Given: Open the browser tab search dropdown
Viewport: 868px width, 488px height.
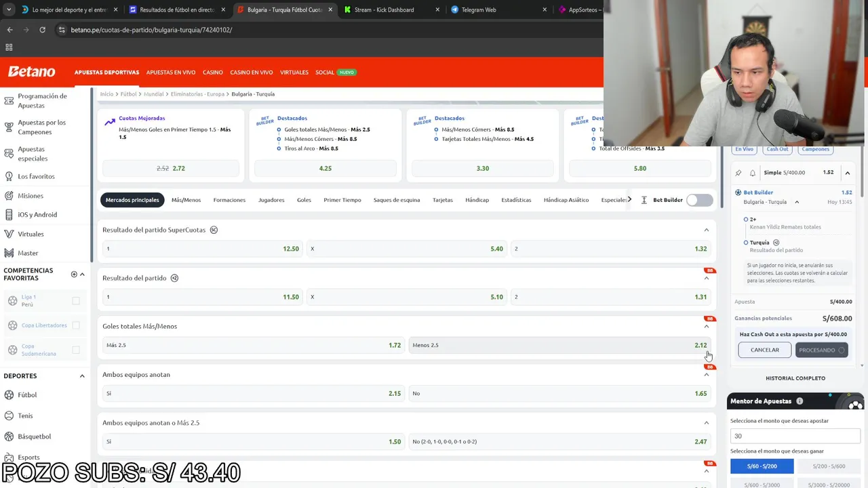Looking at the screenshot, I should coord(9,10).
